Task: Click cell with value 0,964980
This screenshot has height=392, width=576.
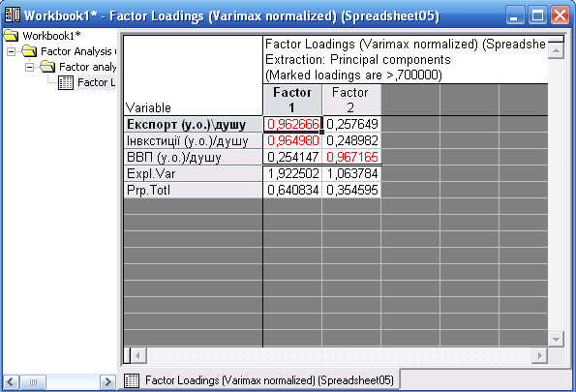Action: click(292, 140)
